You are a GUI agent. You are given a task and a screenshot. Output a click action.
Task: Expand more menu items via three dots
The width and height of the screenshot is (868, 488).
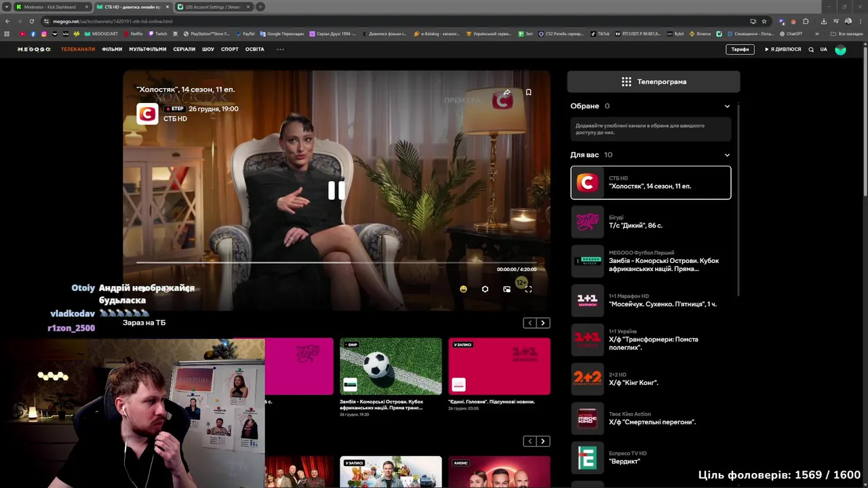tap(280, 49)
